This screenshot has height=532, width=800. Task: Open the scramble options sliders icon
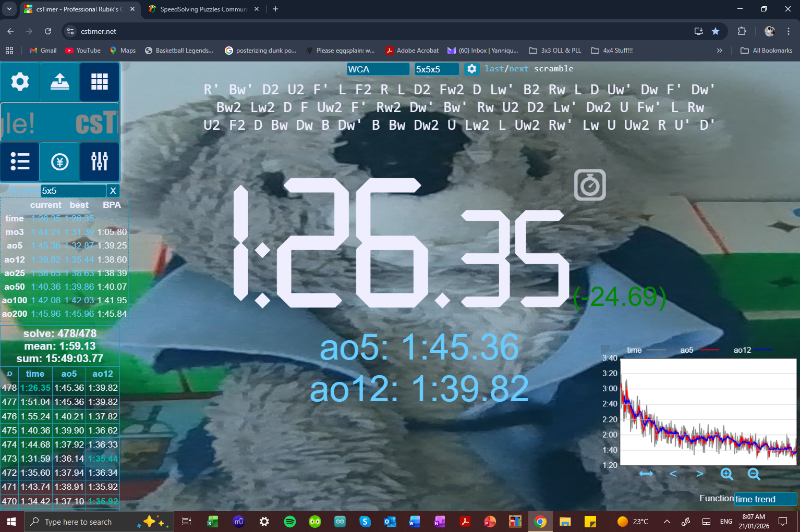(99, 162)
